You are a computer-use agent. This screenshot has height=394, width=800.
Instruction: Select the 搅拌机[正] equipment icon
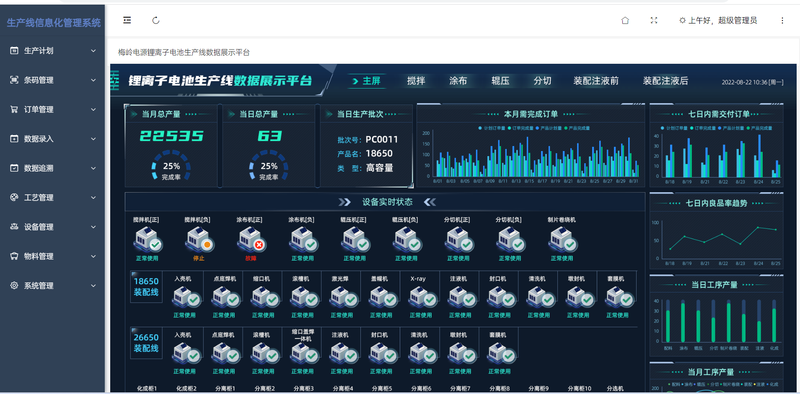(x=147, y=239)
